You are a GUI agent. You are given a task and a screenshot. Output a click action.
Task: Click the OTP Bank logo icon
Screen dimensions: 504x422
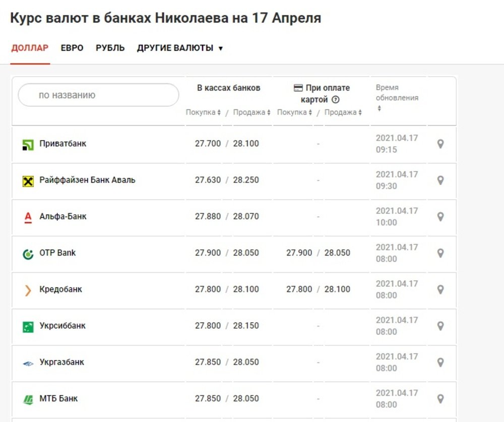28,254
